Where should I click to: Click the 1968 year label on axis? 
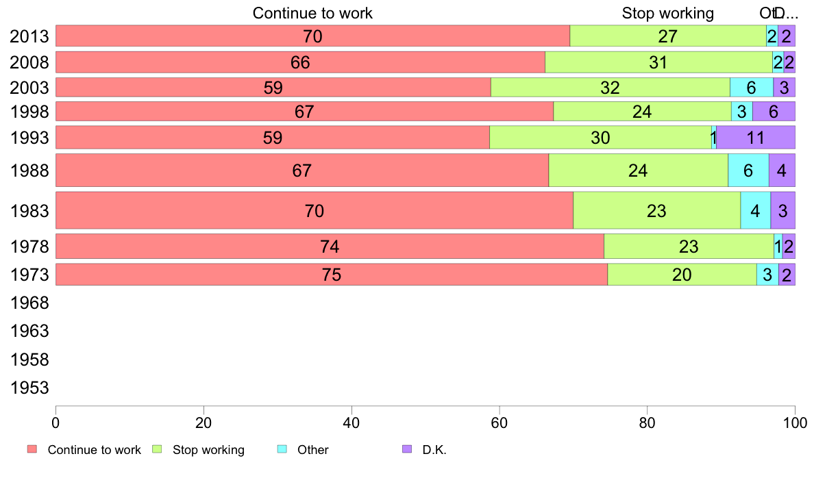[x=29, y=303]
